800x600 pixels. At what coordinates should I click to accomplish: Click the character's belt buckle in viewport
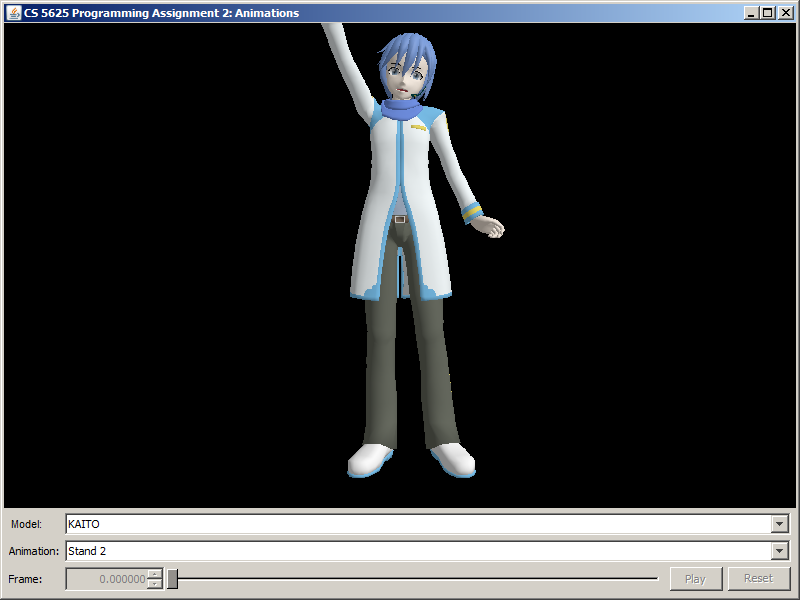click(400, 218)
